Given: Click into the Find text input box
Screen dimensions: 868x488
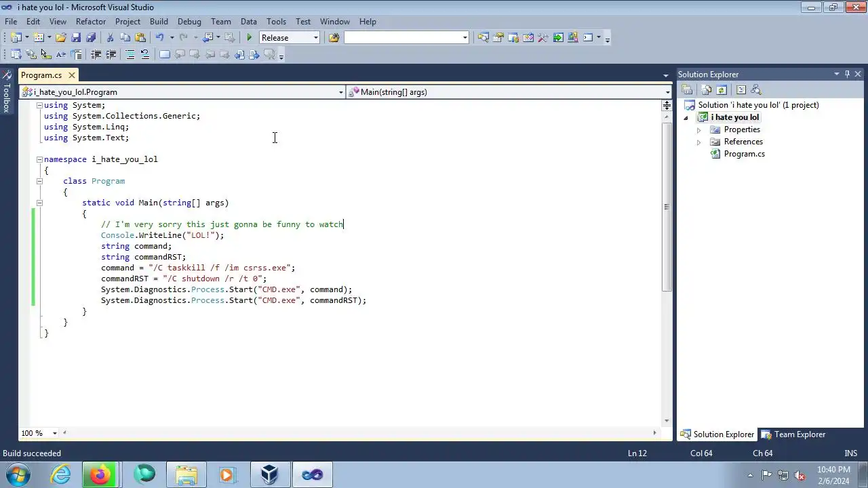Looking at the screenshot, I should (402, 38).
